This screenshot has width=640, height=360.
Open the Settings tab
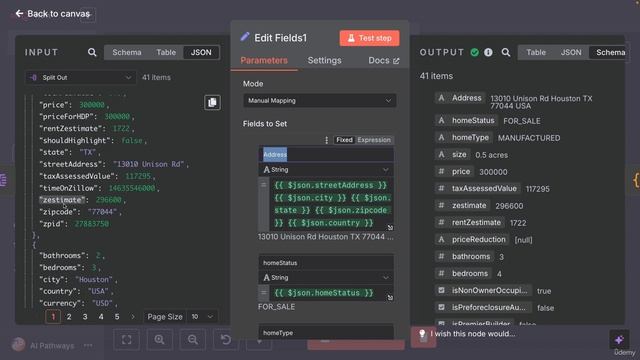(x=324, y=60)
